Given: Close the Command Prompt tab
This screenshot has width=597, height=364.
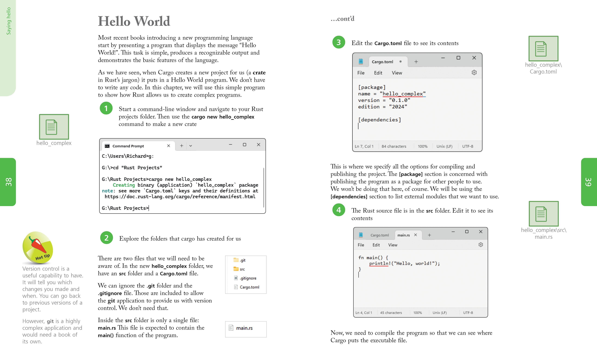Looking at the screenshot, I should pos(169,146).
